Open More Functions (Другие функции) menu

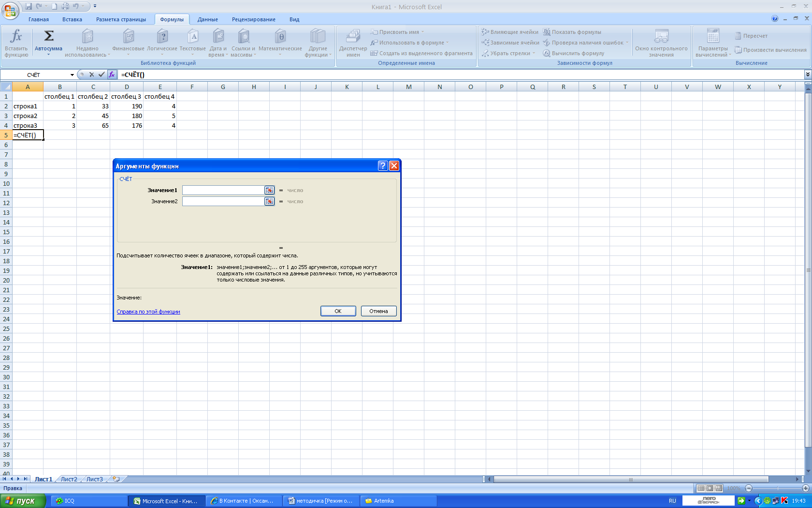pos(318,43)
